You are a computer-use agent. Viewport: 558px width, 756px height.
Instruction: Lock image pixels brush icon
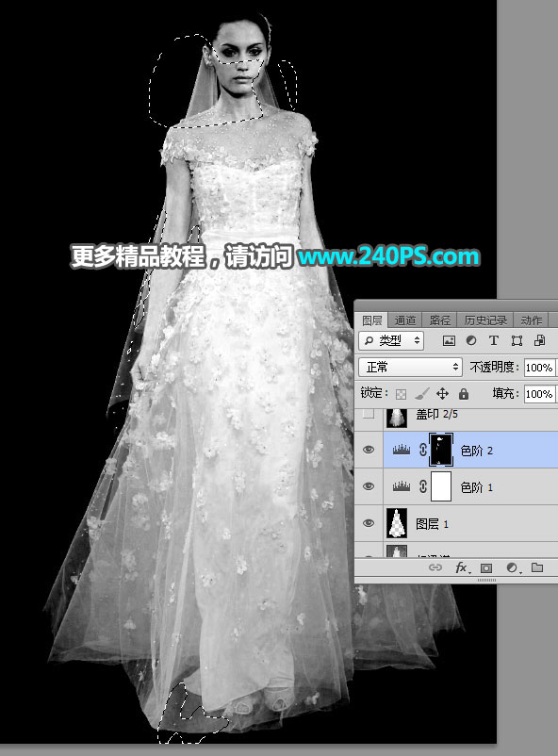pos(421,394)
